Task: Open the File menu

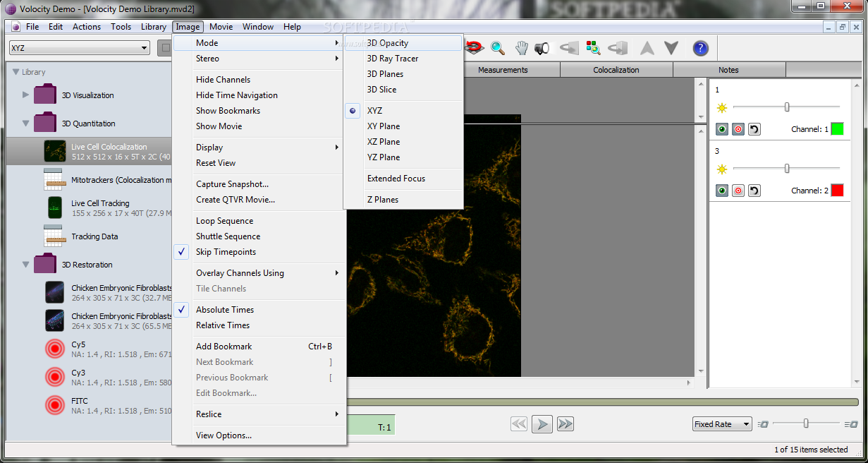Action: pos(32,27)
